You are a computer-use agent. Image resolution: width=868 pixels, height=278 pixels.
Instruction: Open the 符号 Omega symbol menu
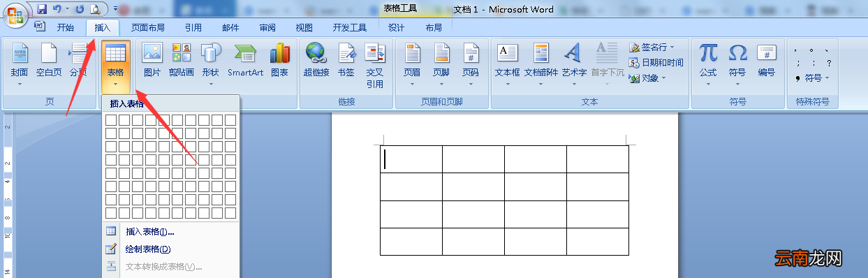pyautogui.click(x=737, y=64)
